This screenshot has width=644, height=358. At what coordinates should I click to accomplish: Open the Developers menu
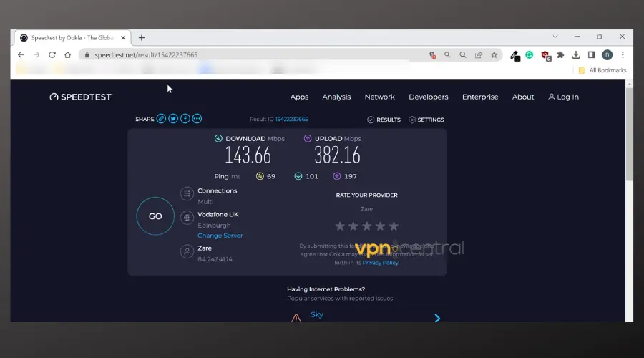(429, 97)
